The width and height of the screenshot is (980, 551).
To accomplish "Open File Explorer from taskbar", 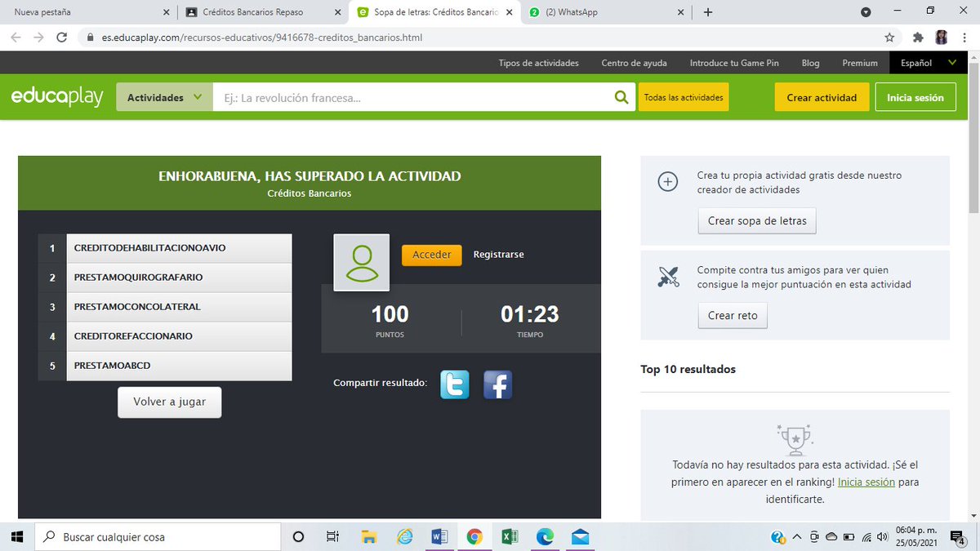I will 368,536.
